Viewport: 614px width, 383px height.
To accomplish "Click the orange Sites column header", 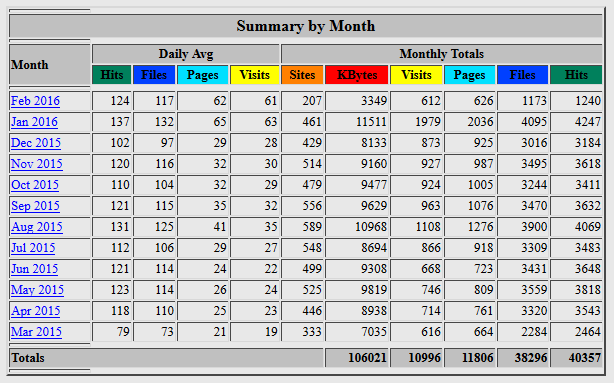I will 302,75.
